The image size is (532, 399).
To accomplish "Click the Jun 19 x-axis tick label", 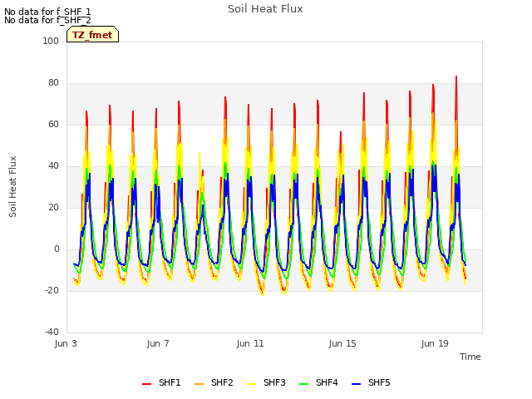I will 435,343.
